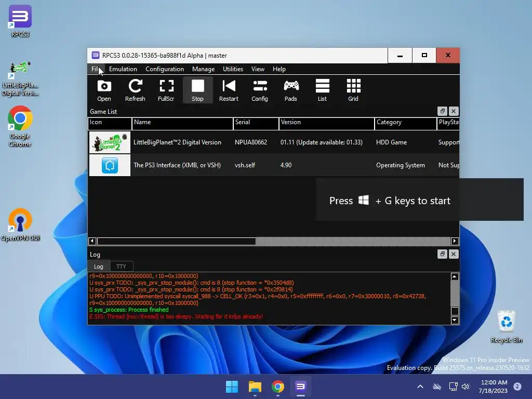Show hidden system tray icons

420,387
